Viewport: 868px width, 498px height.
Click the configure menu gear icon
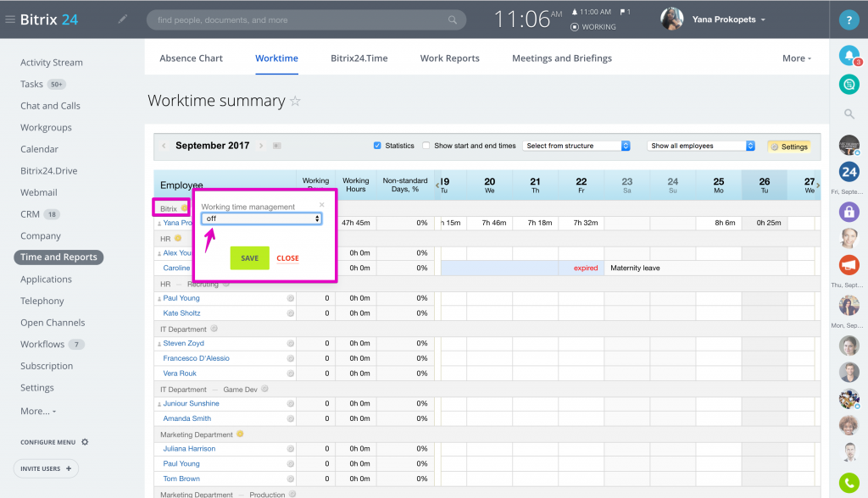[85, 442]
